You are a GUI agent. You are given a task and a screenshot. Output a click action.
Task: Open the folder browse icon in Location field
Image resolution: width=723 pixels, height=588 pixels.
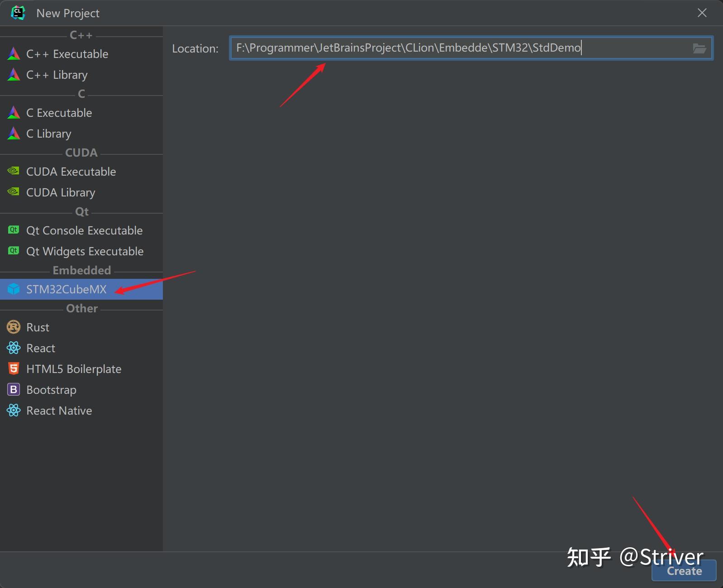tap(699, 48)
